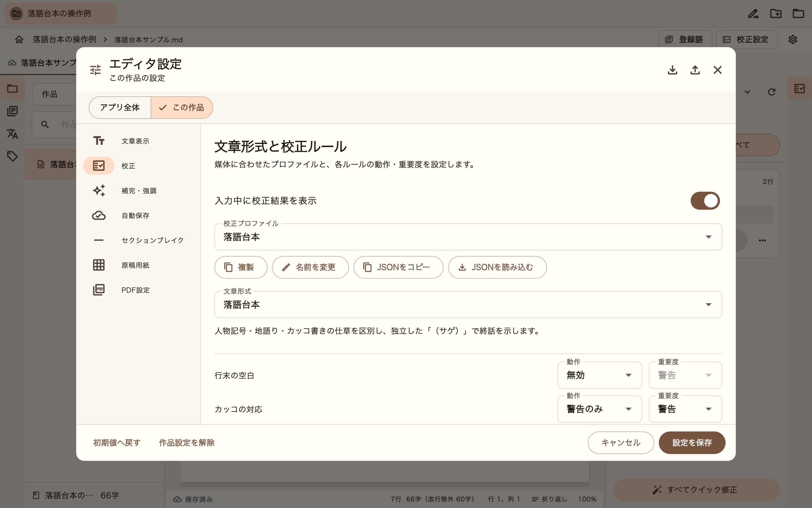
Task: Click the 登録語 button in top bar
Action: (685, 39)
